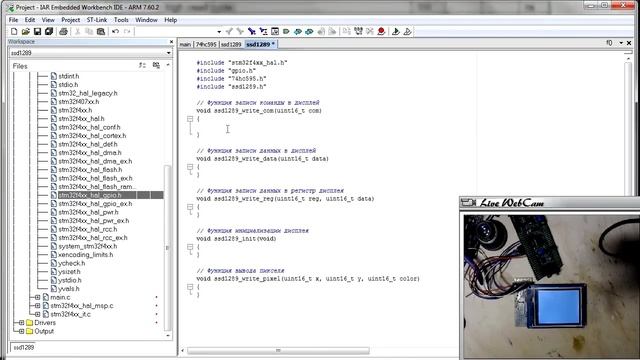Jump to the previous bookmark icon
Image resolution: width=640 pixels, height=360 pixels.
coord(298,31)
